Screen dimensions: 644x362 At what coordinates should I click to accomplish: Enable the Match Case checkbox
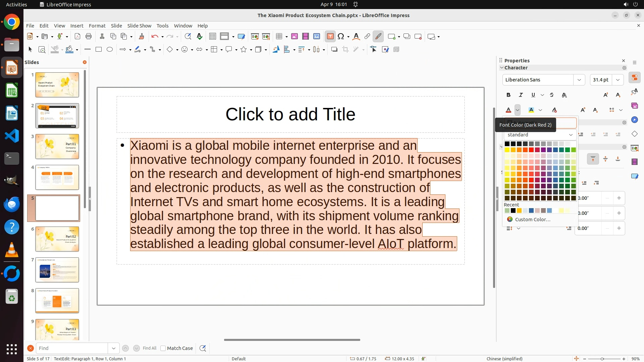tap(163, 348)
